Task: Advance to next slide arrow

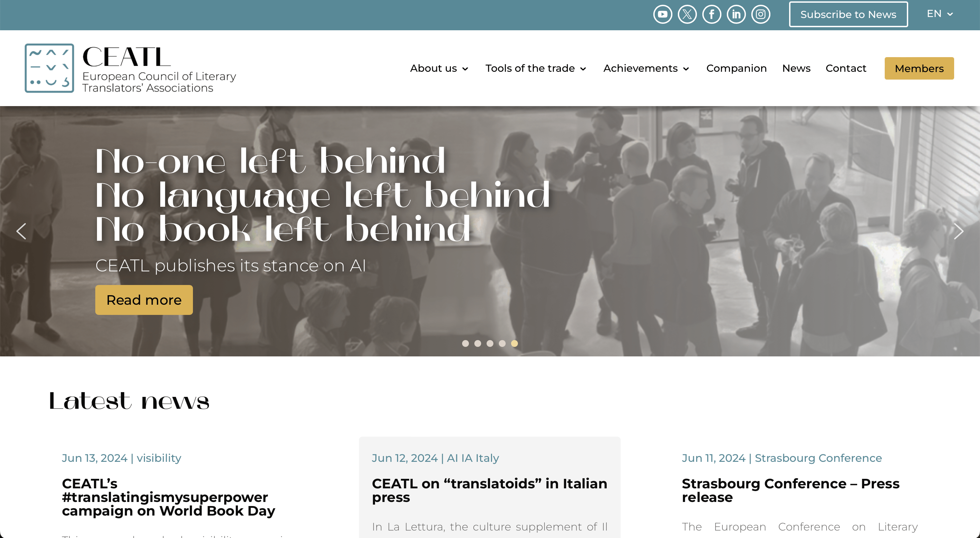Action: [x=958, y=231]
